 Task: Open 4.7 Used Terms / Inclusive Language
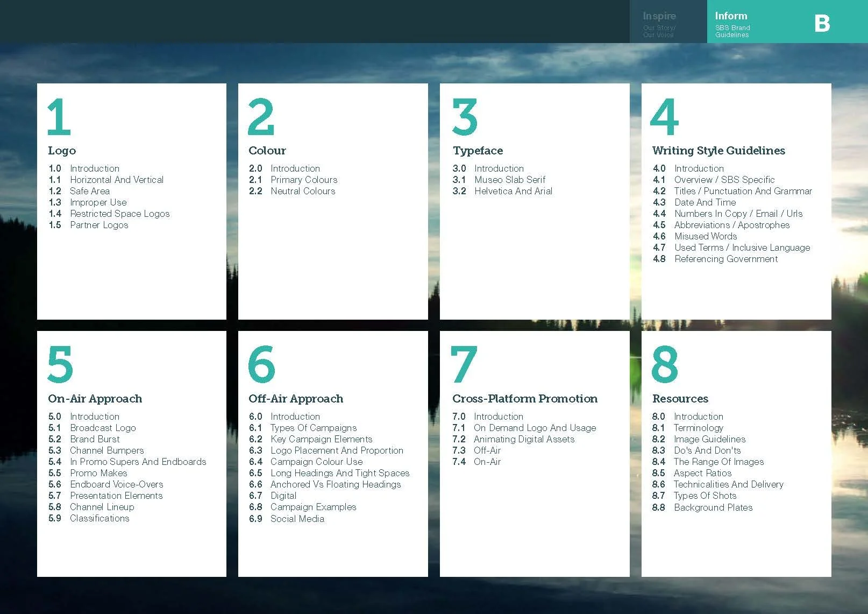point(731,248)
